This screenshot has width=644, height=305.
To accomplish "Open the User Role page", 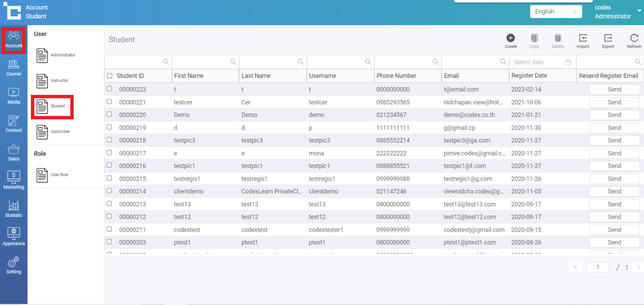I will pos(52,175).
